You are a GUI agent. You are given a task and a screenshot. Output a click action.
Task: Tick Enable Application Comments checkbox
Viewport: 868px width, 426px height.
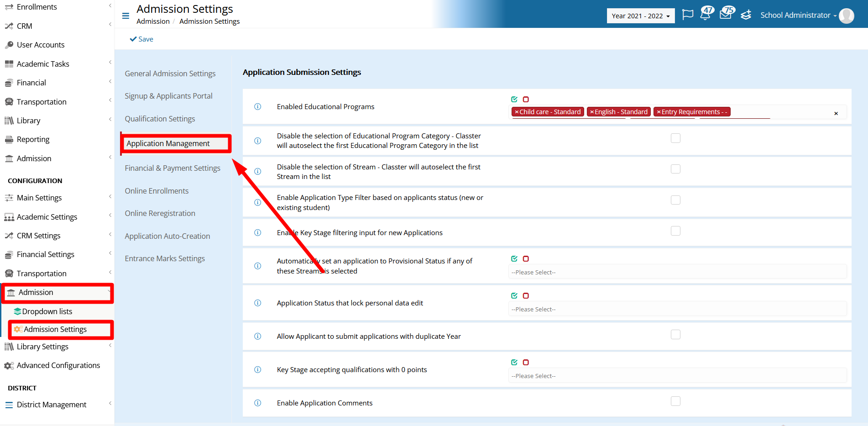tap(675, 401)
